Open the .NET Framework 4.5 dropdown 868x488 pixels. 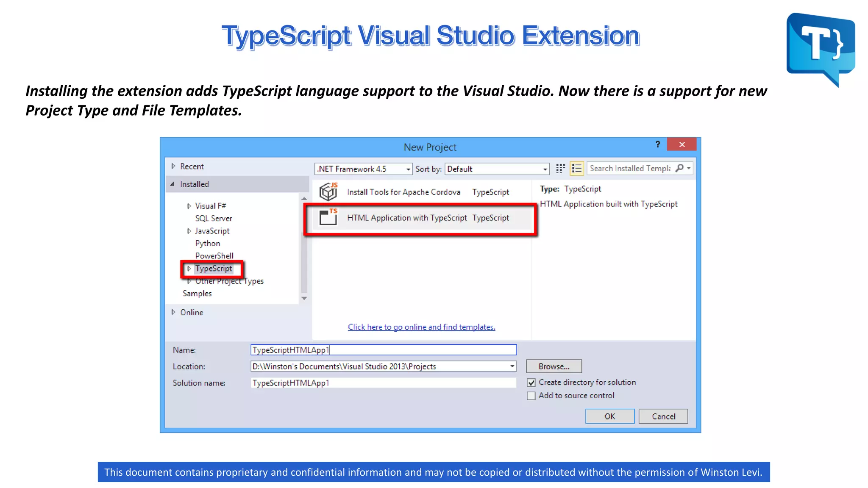click(364, 169)
